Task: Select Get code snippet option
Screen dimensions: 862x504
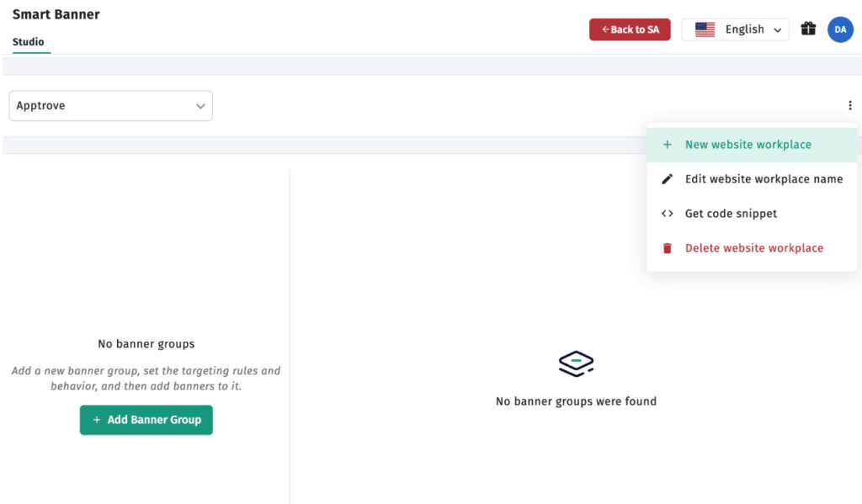Action: 752,214
